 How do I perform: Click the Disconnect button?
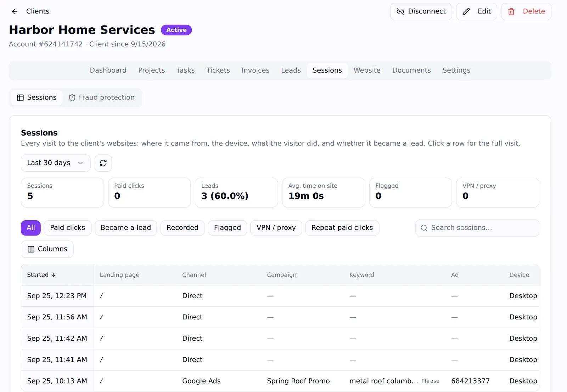click(421, 12)
